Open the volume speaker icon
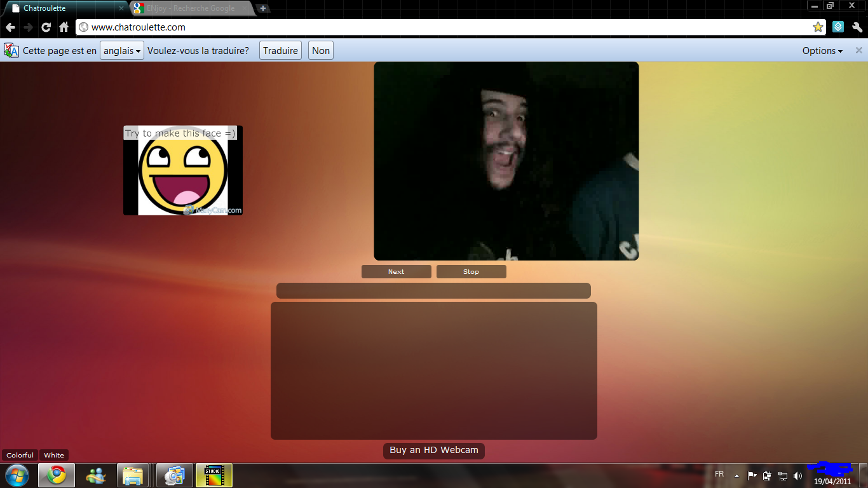 click(x=798, y=475)
